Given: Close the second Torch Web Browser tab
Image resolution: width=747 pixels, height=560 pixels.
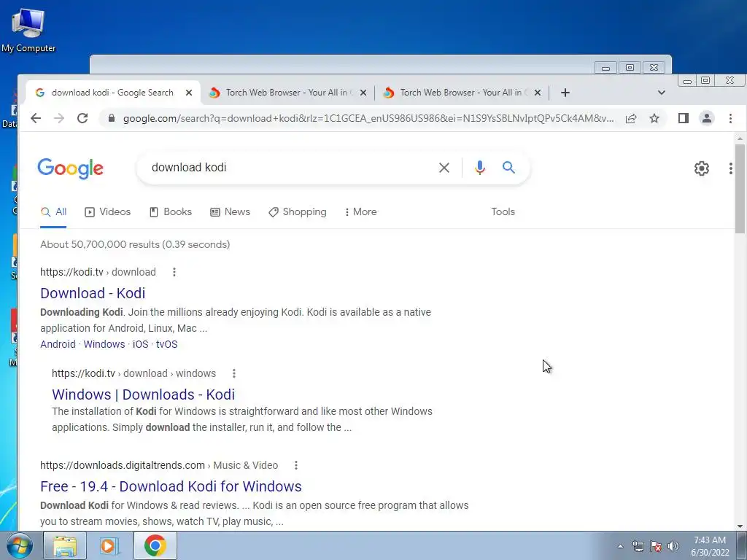Looking at the screenshot, I should coord(363,93).
